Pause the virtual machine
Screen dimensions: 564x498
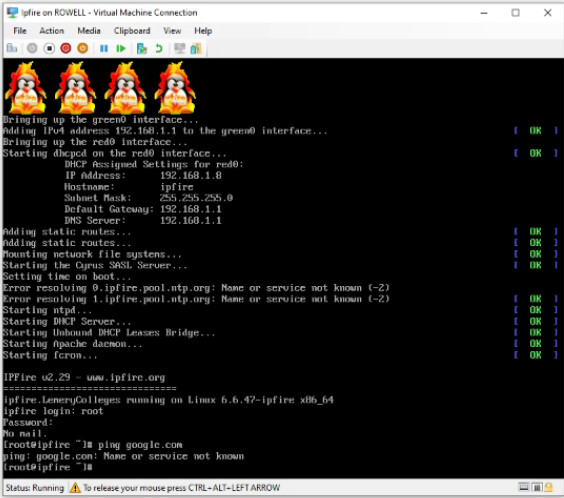[x=104, y=48]
